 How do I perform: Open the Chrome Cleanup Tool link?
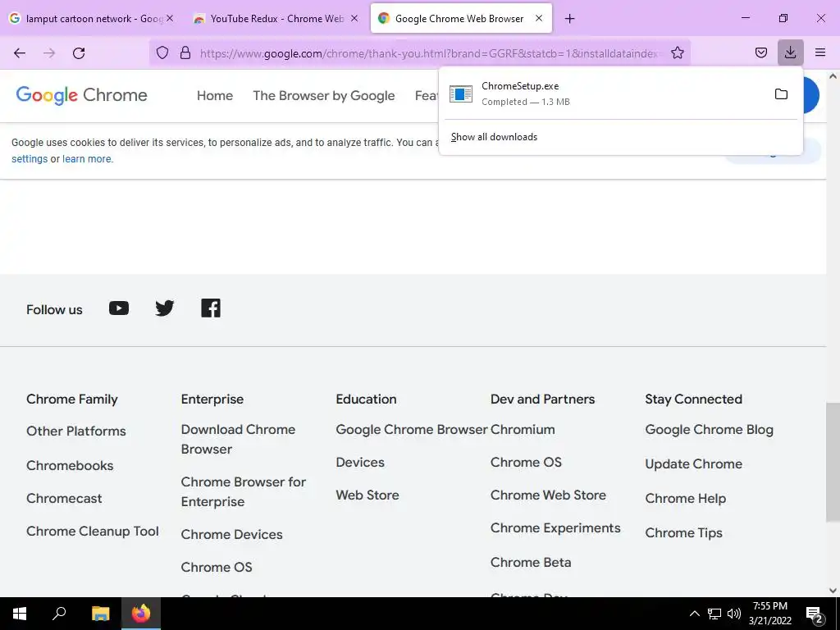(x=92, y=532)
